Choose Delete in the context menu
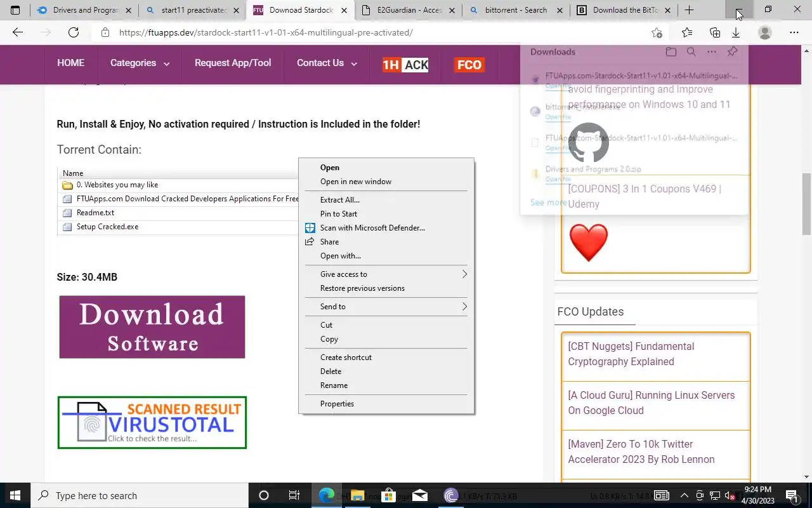Image resolution: width=812 pixels, height=508 pixels. pos(386,371)
